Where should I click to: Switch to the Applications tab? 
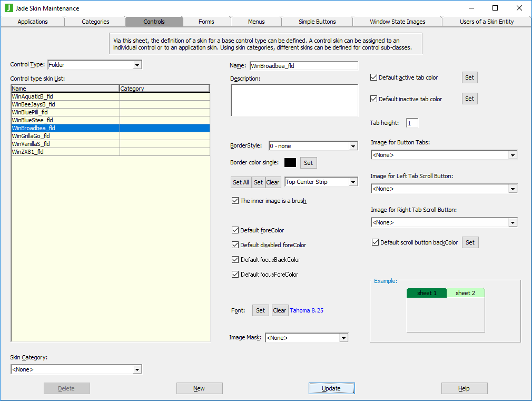[33, 22]
